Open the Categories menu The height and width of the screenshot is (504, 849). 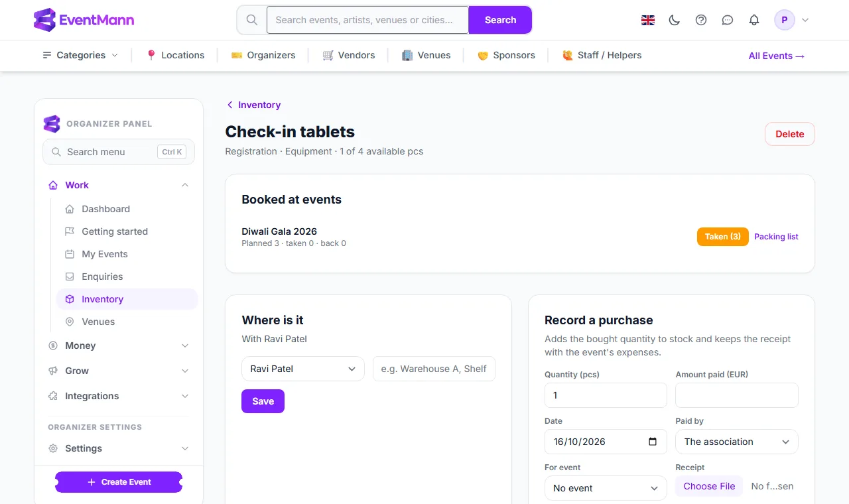[80, 55]
